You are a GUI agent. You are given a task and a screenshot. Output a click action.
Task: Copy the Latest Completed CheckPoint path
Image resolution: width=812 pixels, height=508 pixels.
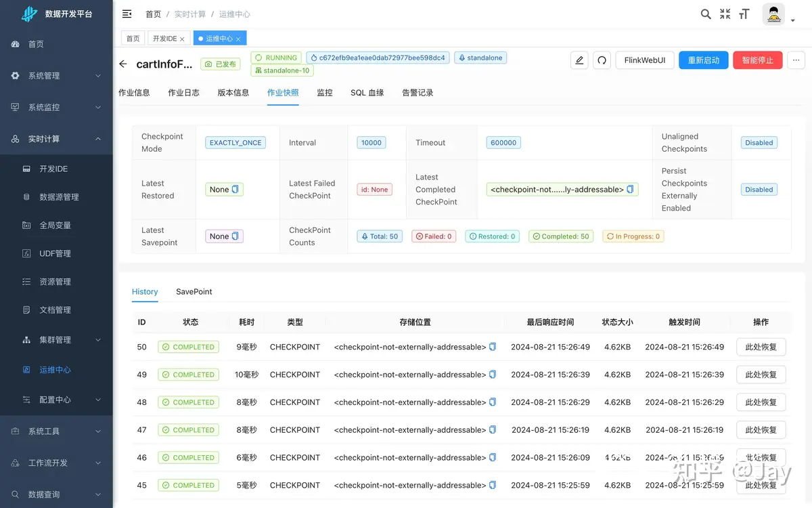(630, 190)
